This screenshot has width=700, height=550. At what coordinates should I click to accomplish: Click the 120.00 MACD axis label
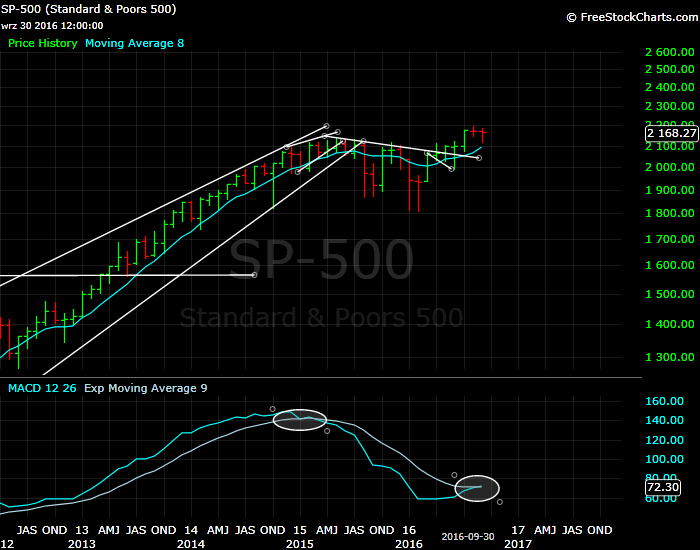[x=664, y=440]
